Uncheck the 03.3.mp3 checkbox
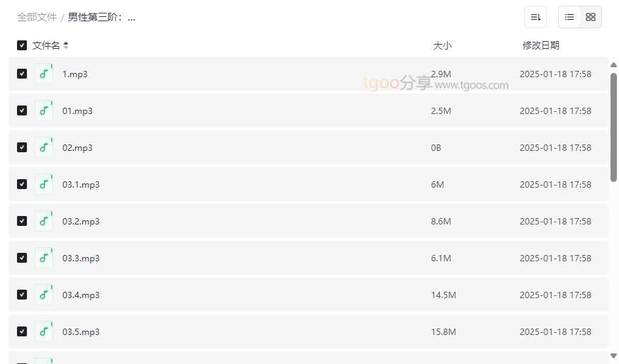The image size is (619, 364). (22, 258)
